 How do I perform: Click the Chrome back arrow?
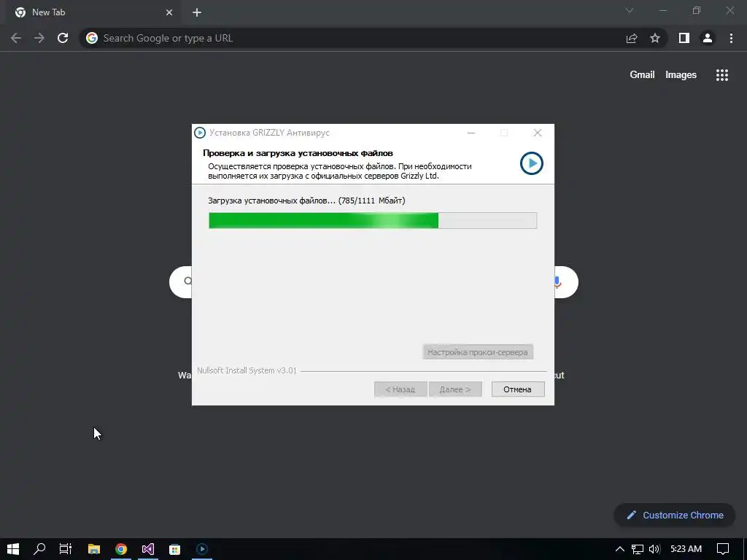coord(16,38)
